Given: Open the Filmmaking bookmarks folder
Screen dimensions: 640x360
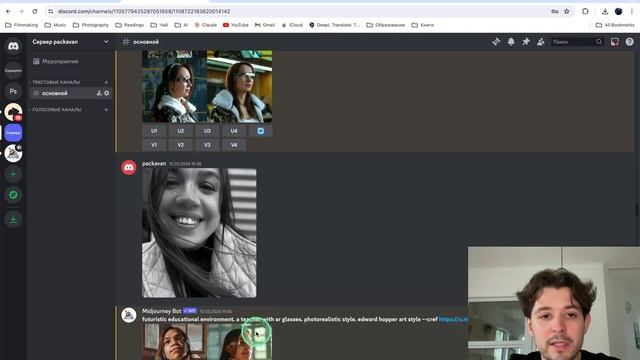Looking at the screenshot, I should point(22,25).
